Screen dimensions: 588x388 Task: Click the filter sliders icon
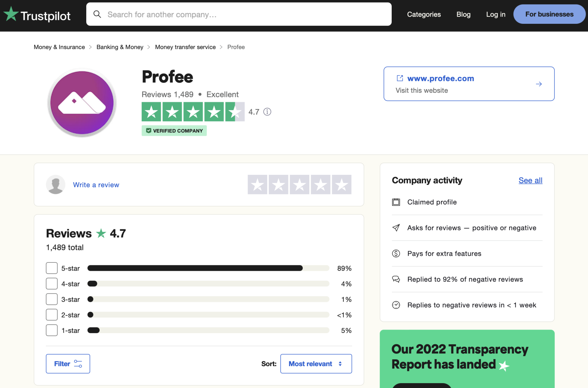point(78,364)
